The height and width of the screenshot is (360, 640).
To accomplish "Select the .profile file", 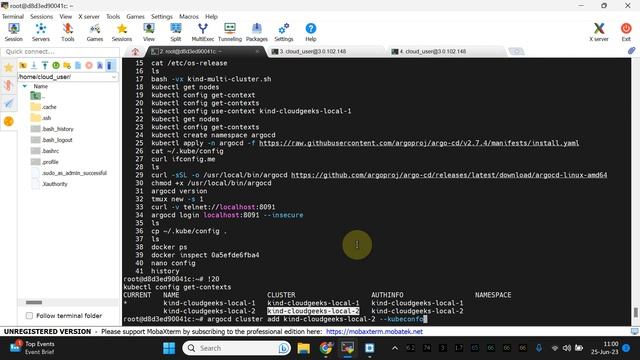I will [45, 162].
